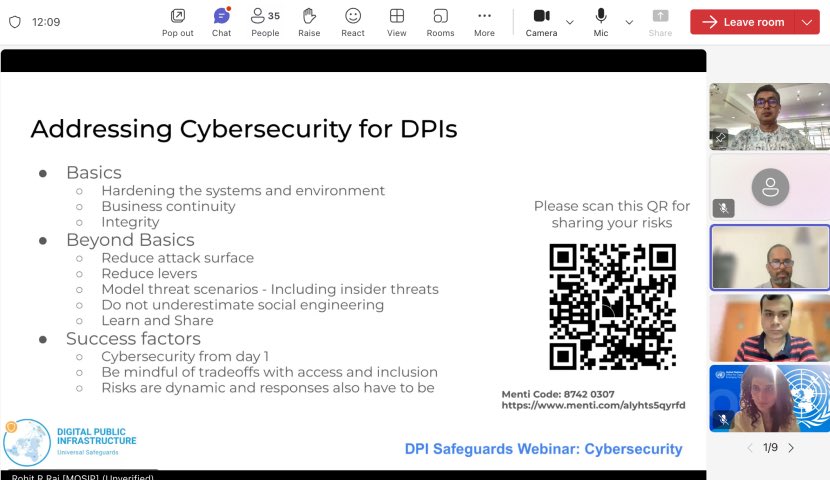Screen dimensions: 830x480
Task: Select the highlighted active speaker video tile
Action: click(770, 258)
